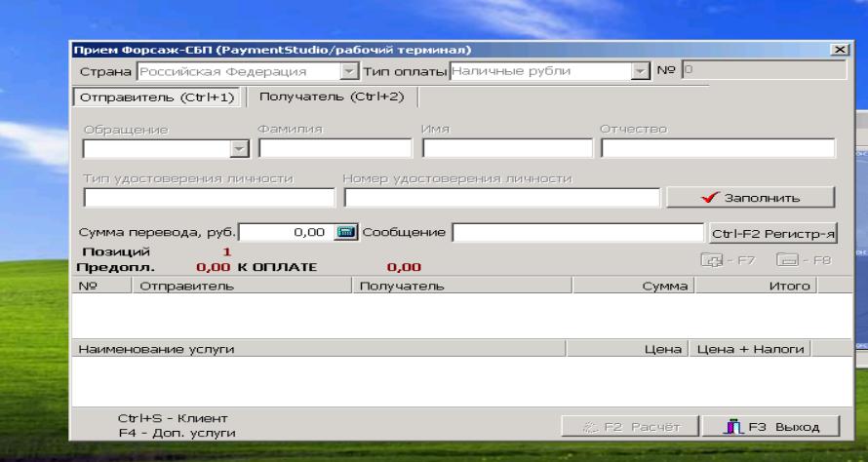Click the № number field
The image size is (868, 462).
pyautogui.click(x=764, y=70)
